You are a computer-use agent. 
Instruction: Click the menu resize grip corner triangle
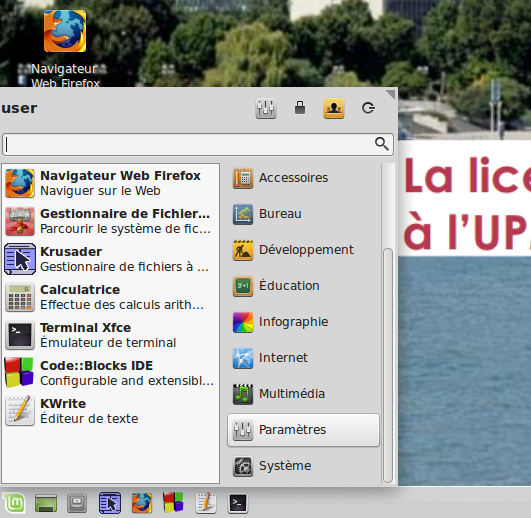[390, 94]
